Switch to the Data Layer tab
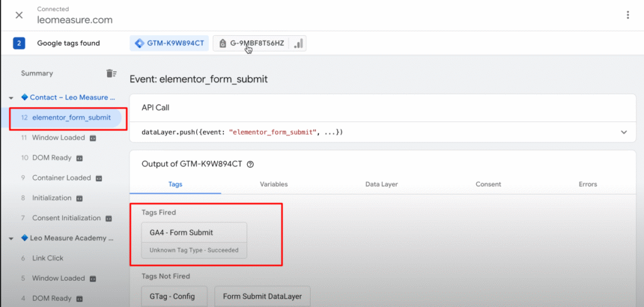Image resolution: width=644 pixels, height=307 pixels. pos(381,184)
